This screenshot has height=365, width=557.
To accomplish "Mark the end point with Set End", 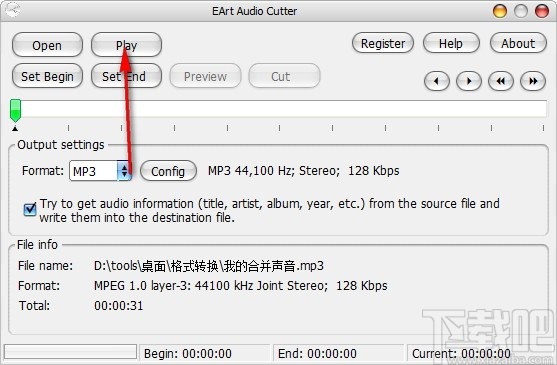I will (x=126, y=76).
